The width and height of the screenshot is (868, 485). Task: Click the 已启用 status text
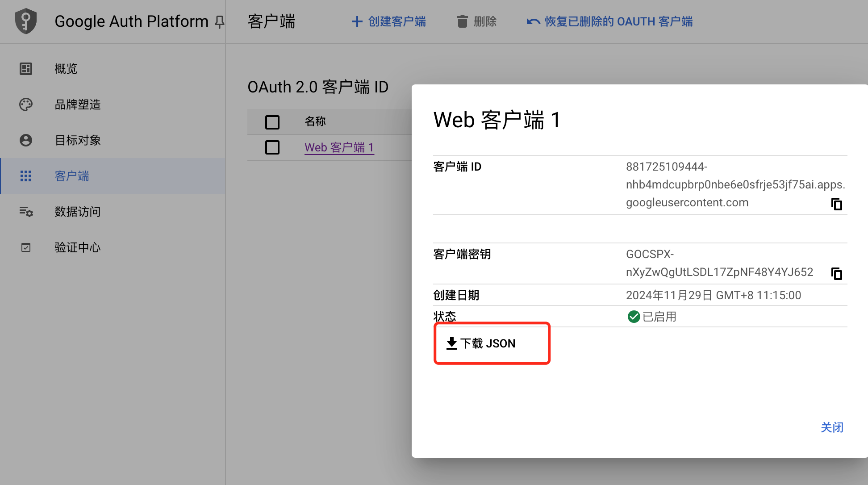pos(659,317)
